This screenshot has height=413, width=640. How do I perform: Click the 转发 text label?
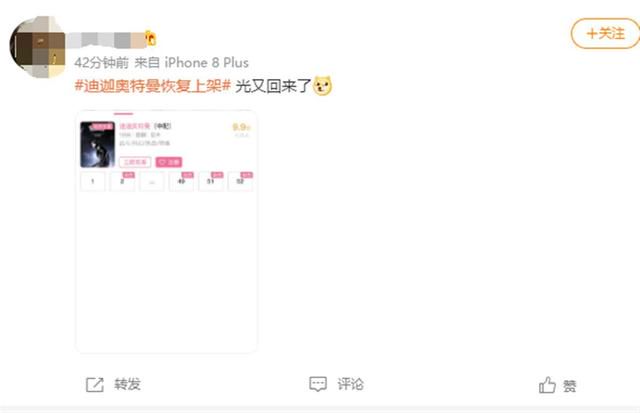127,384
